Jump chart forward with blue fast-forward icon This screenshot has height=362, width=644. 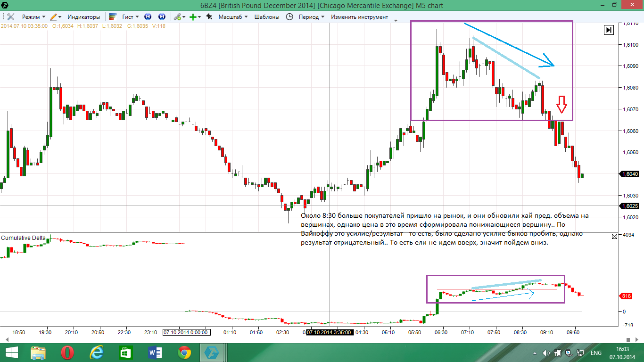[162, 16]
